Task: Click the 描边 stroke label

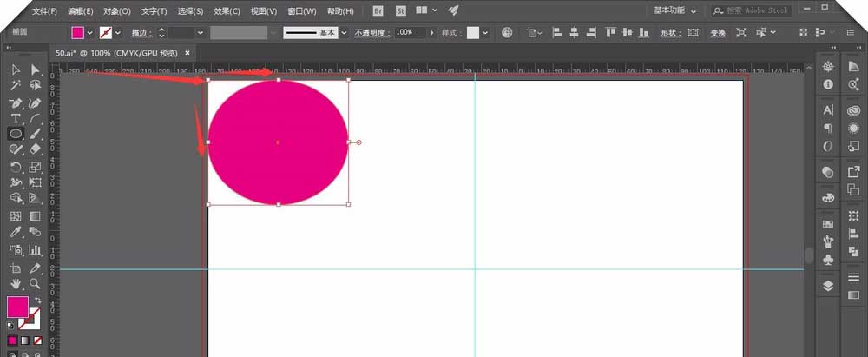Action: click(141, 33)
